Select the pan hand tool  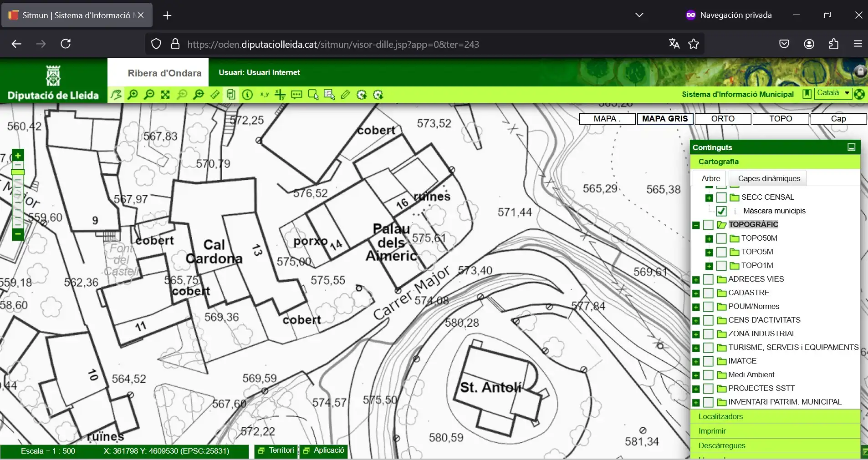tap(116, 95)
